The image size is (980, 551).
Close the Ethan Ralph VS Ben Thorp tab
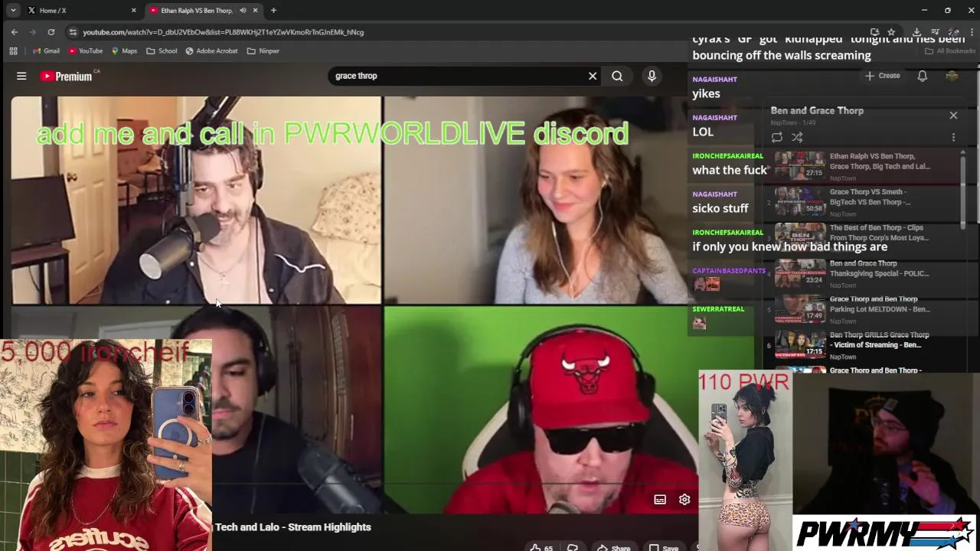254,11
